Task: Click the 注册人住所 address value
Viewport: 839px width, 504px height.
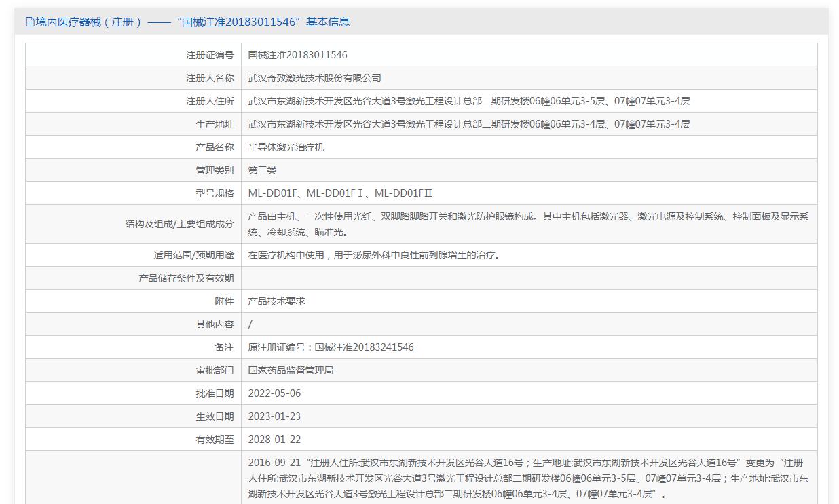Action: [x=468, y=101]
